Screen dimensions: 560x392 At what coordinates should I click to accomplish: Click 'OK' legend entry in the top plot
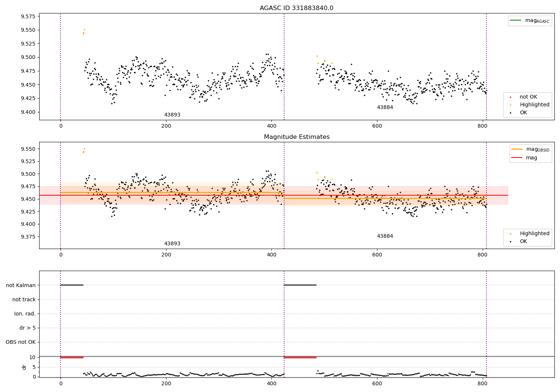519,113
